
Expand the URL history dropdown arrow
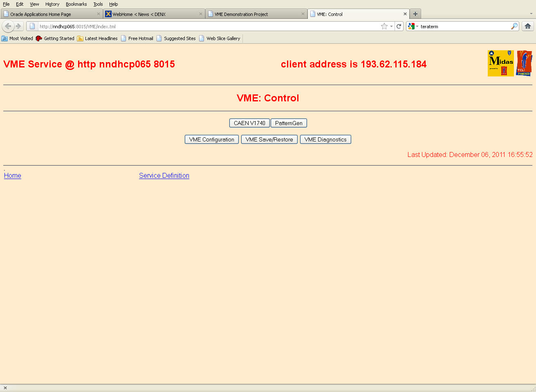[x=391, y=26]
